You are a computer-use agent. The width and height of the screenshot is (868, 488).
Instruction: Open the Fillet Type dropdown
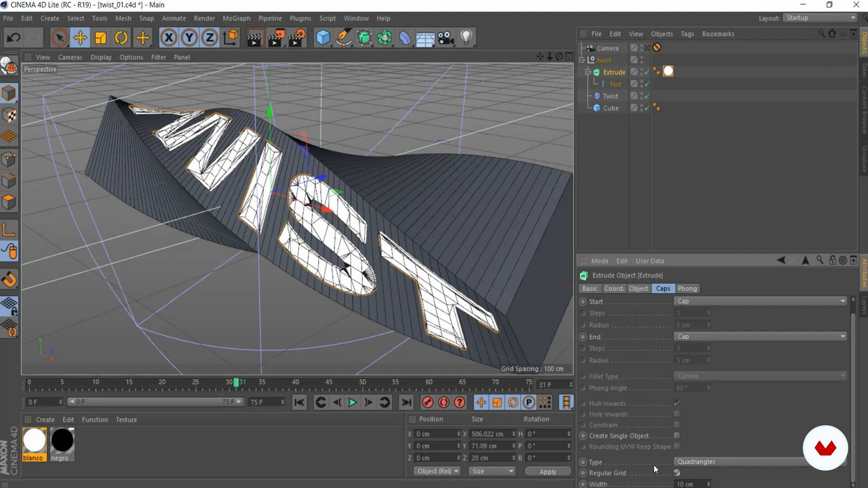point(760,375)
